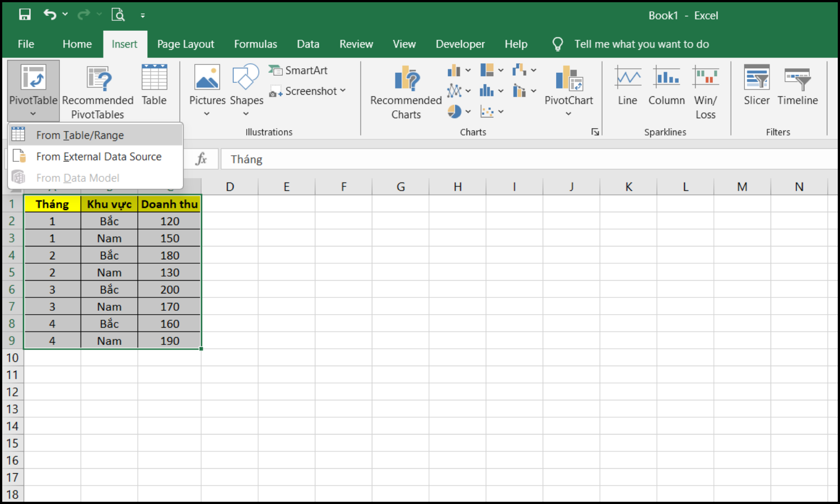This screenshot has height=504, width=840.
Task: Open the Charts dialog launcher
Action: tap(595, 131)
